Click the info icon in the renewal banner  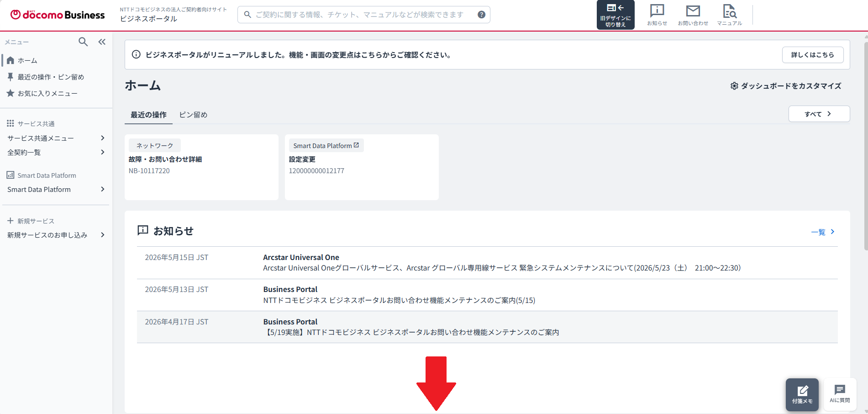(136, 54)
